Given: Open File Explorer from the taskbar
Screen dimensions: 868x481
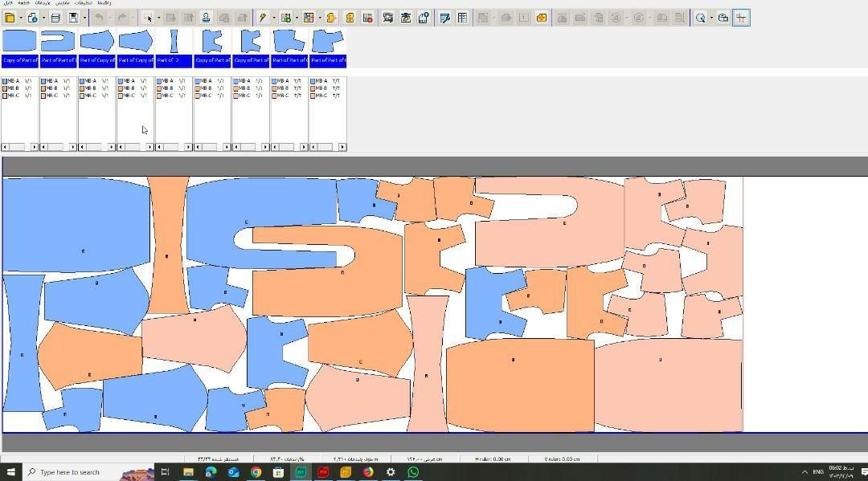Looking at the screenshot, I should (x=188, y=472).
